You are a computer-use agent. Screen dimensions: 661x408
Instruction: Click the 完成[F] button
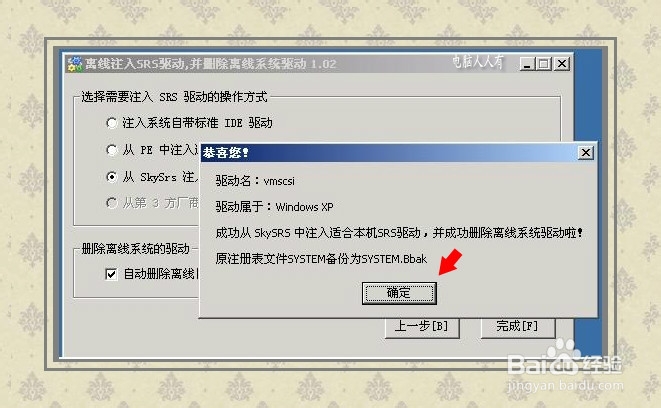point(518,326)
